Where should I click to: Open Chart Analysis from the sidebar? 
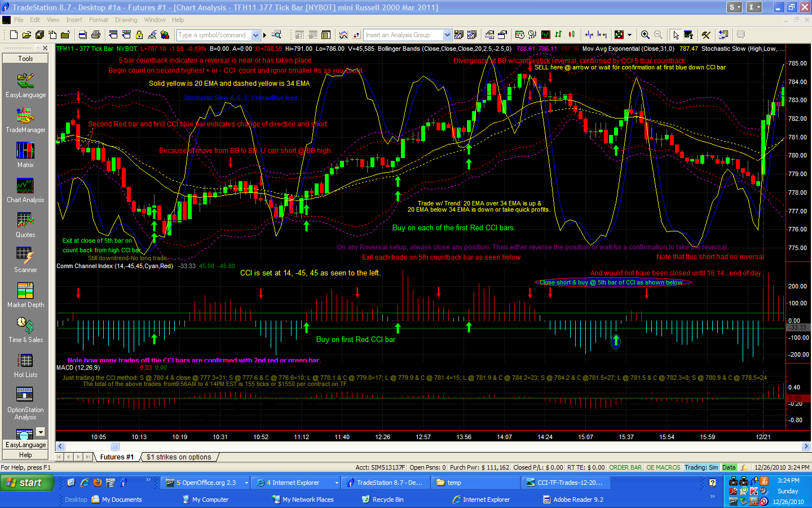[25, 190]
